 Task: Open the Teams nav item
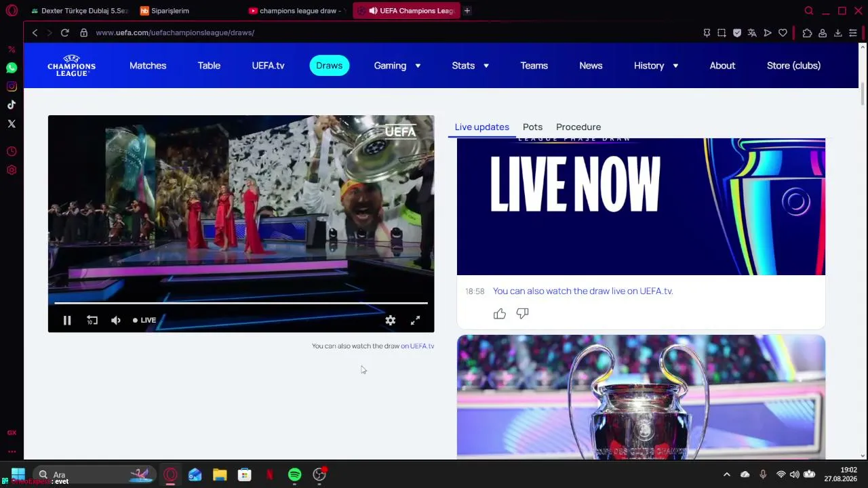tap(534, 66)
